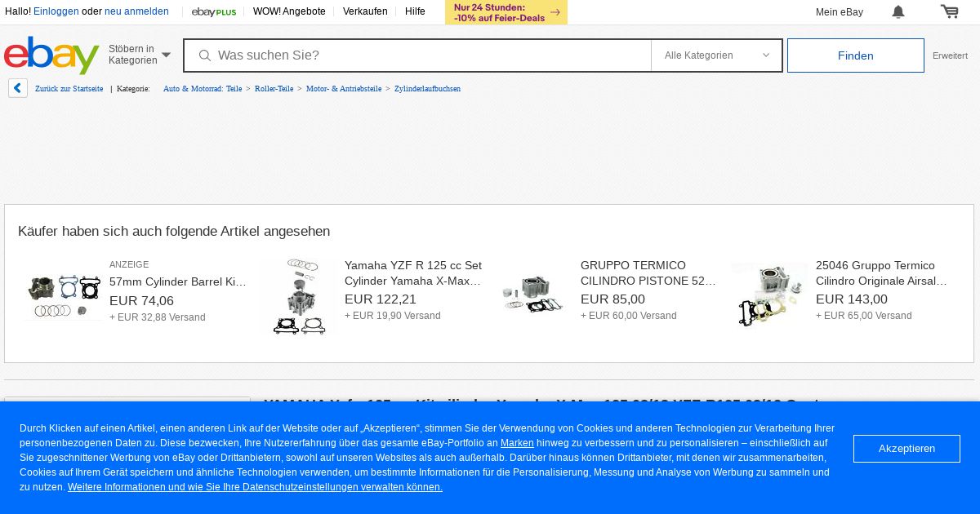Open 25046 Gruppo Termico thumbnail
The image size is (980, 514).
point(768,296)
